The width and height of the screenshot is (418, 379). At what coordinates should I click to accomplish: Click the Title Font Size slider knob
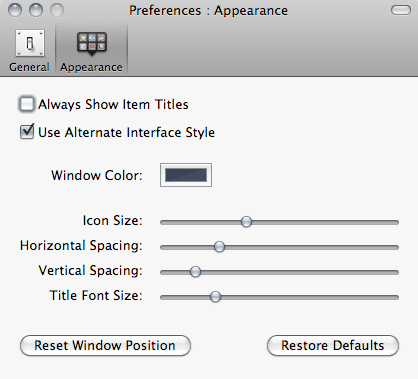pyautogui.click(x=215, y=296)
